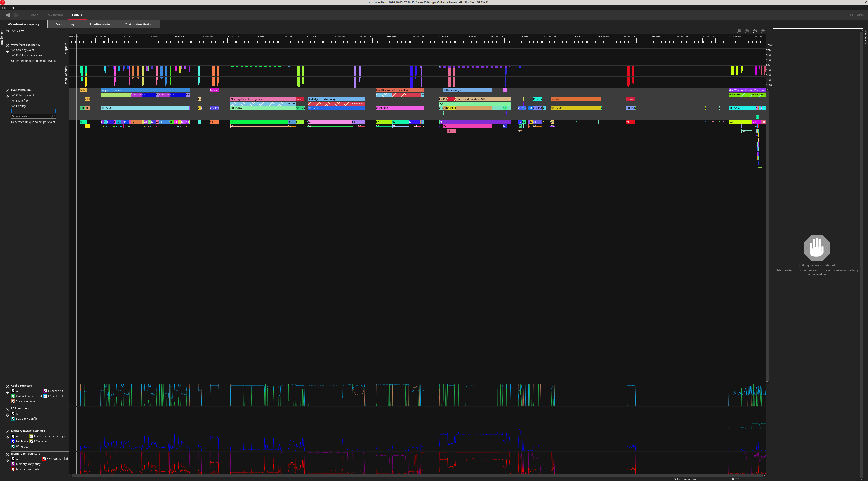Switch to the Event timing tab
Viewport: 868px width, 481px height.
point(65,24)
